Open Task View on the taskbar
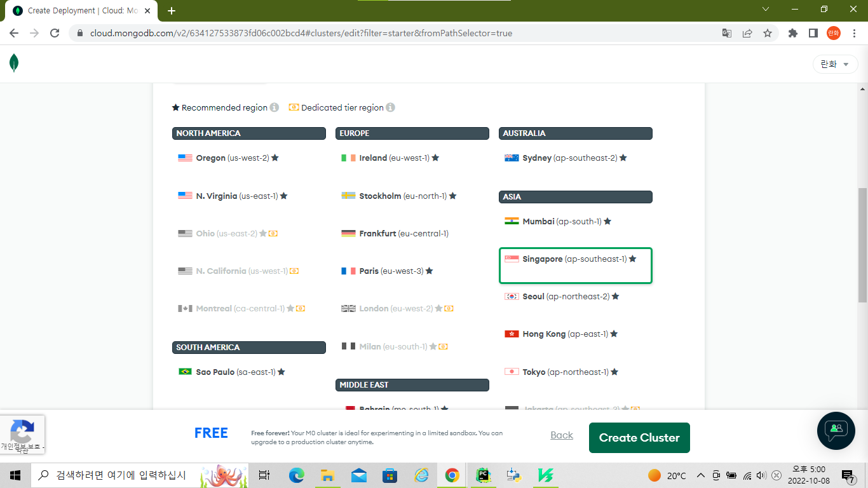 point(264,475)
